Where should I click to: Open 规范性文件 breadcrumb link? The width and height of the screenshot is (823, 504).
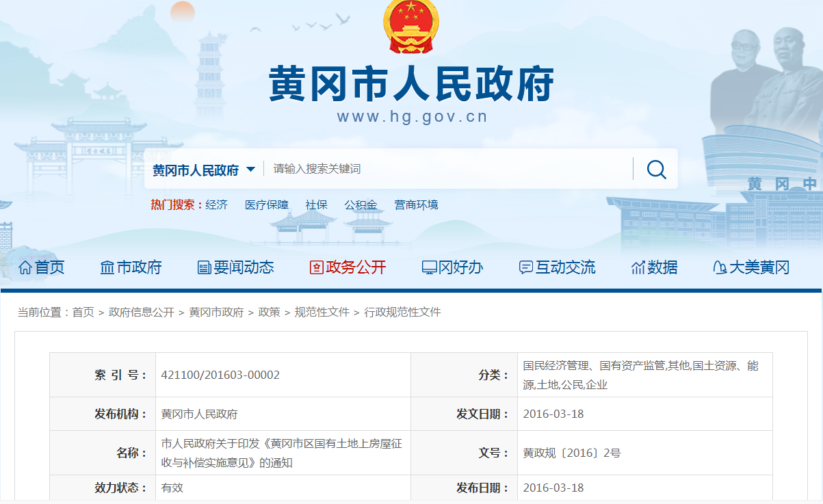point(322,312)
